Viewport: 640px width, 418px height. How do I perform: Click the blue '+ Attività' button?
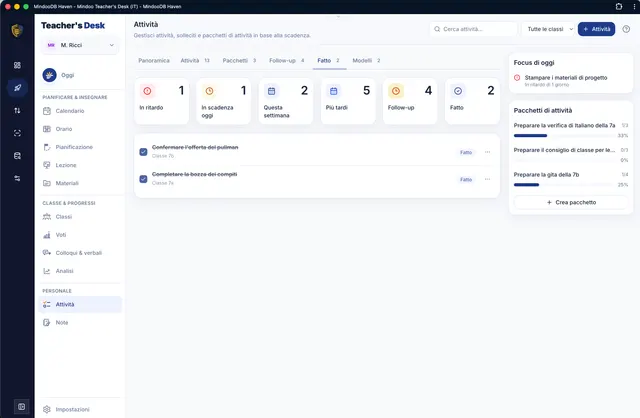[596, 29]
